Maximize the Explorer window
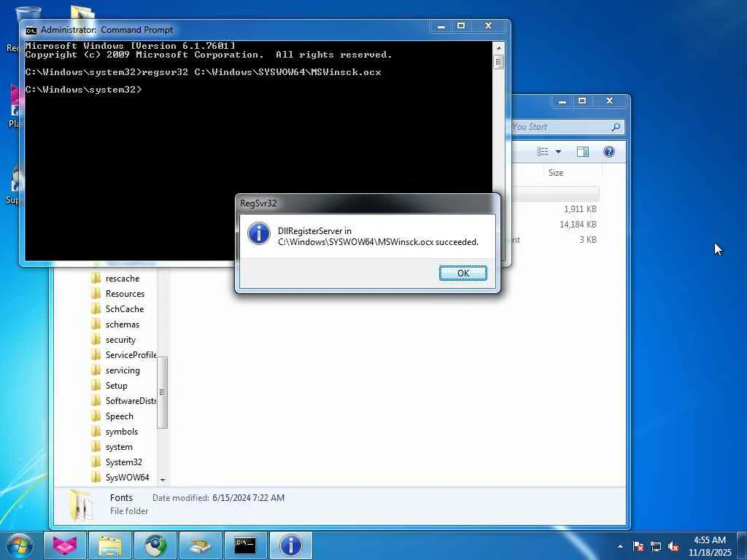 click(581, 101)
